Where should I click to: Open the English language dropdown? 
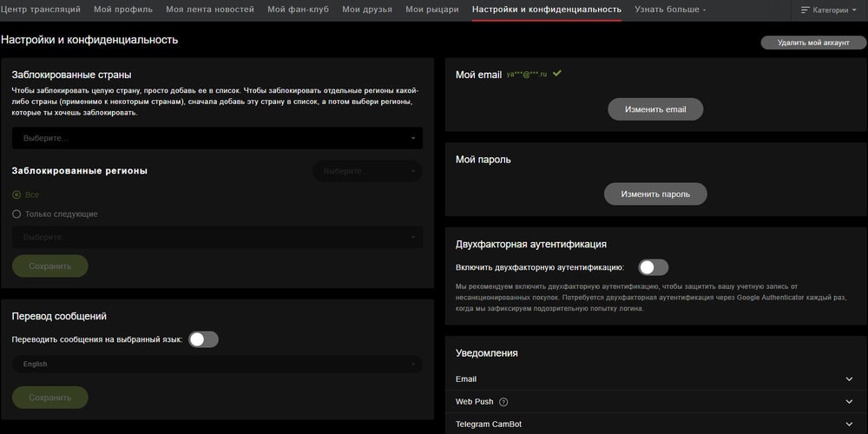[x=217, y=365]
